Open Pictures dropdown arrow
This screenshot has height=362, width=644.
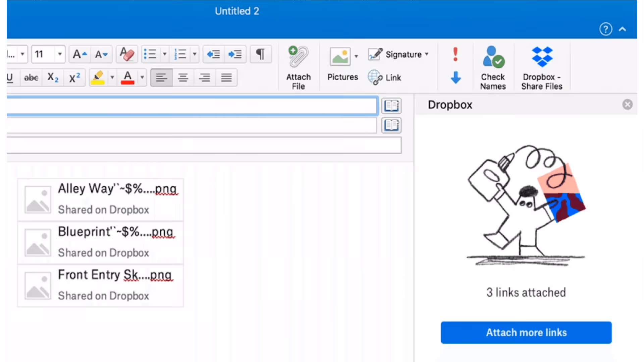click(356, 56)
